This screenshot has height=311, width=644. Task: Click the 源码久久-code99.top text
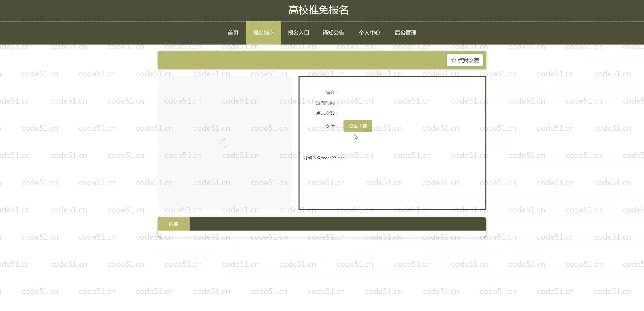[x=324, y=158]
